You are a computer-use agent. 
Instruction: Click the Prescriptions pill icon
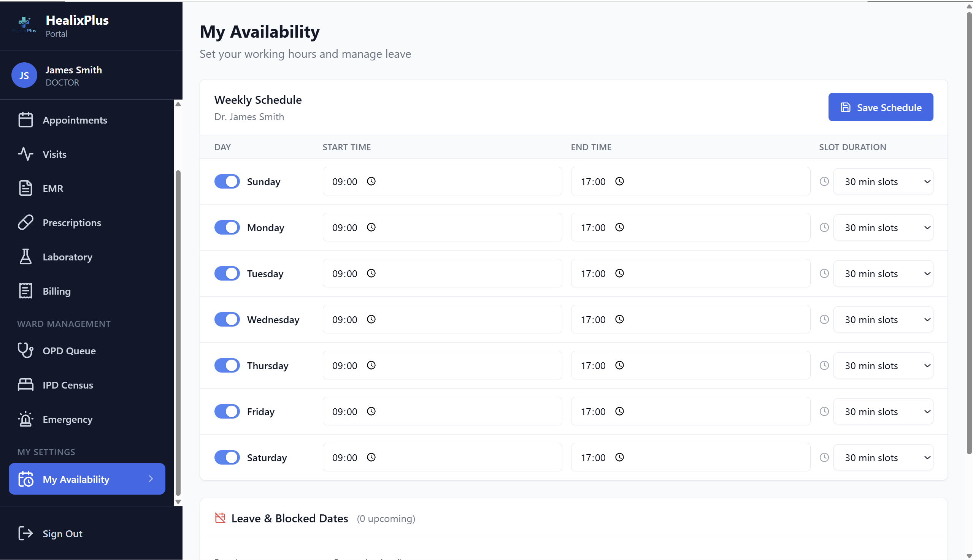(x=25, y=222)
